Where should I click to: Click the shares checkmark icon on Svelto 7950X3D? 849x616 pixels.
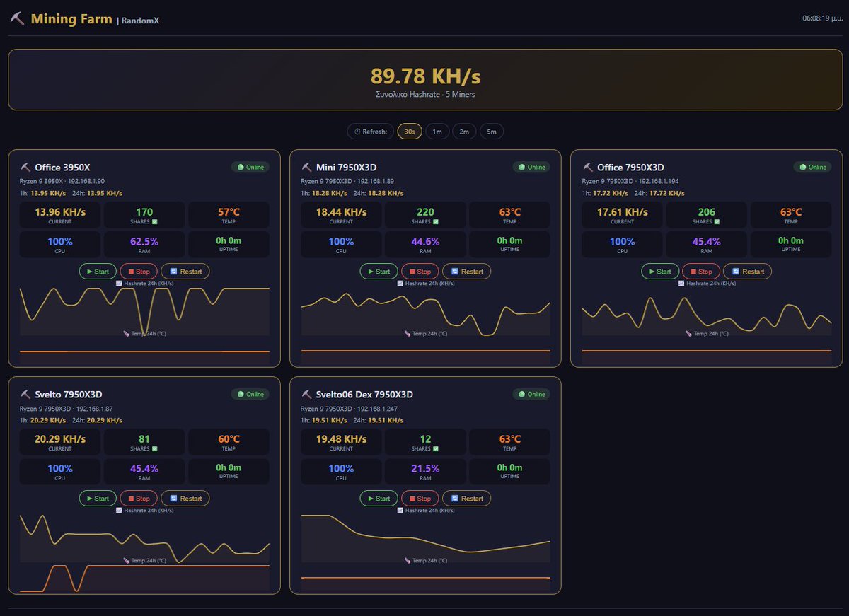155,449
